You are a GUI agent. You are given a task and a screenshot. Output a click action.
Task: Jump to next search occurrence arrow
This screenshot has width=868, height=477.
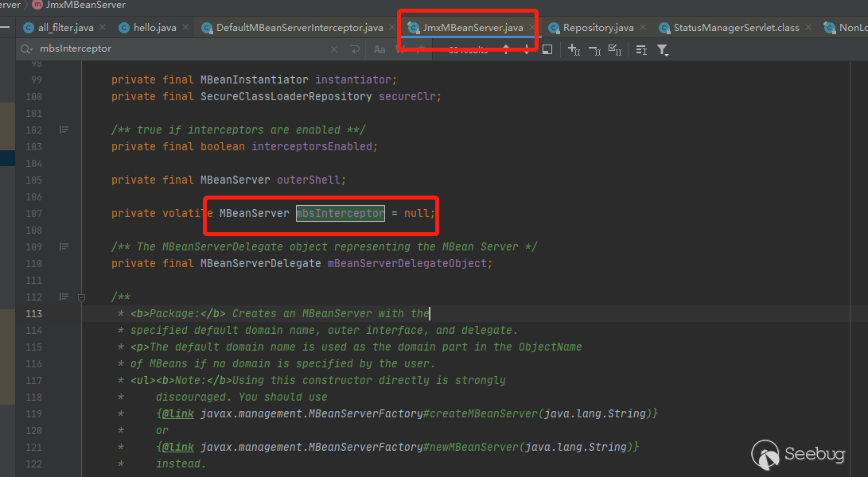pyautogui.click(x=527, y=49)
